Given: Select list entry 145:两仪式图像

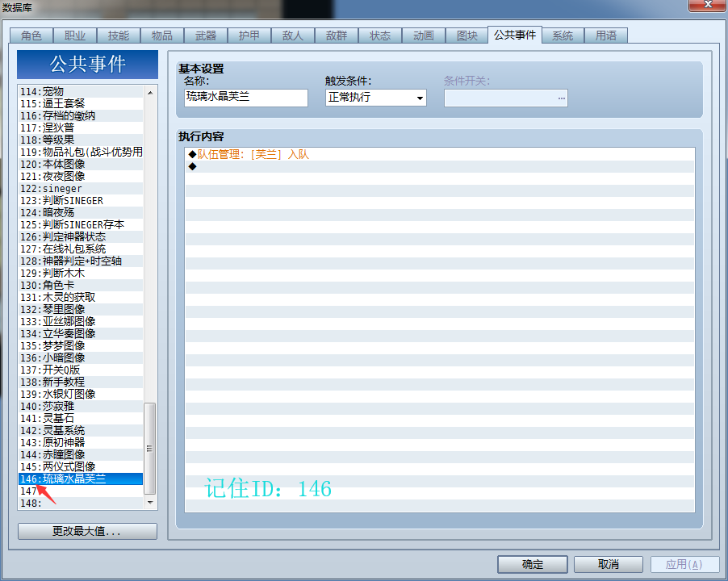Looking at the screenshot, I should point(81,466).
